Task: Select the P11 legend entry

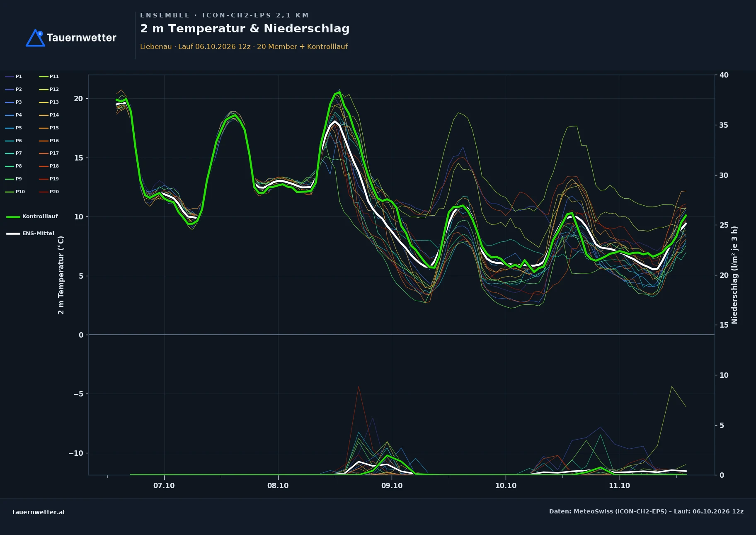Action: point(49,76)
